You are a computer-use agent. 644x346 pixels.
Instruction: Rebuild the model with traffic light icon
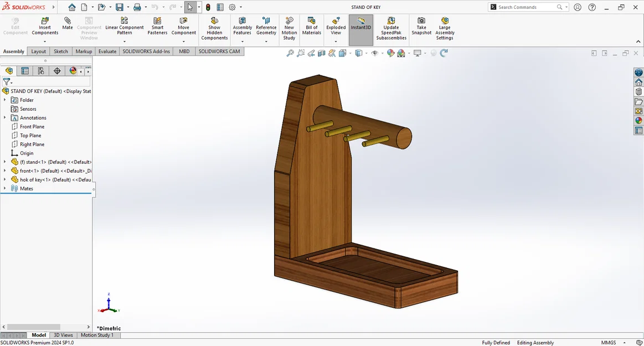point(208,7)
